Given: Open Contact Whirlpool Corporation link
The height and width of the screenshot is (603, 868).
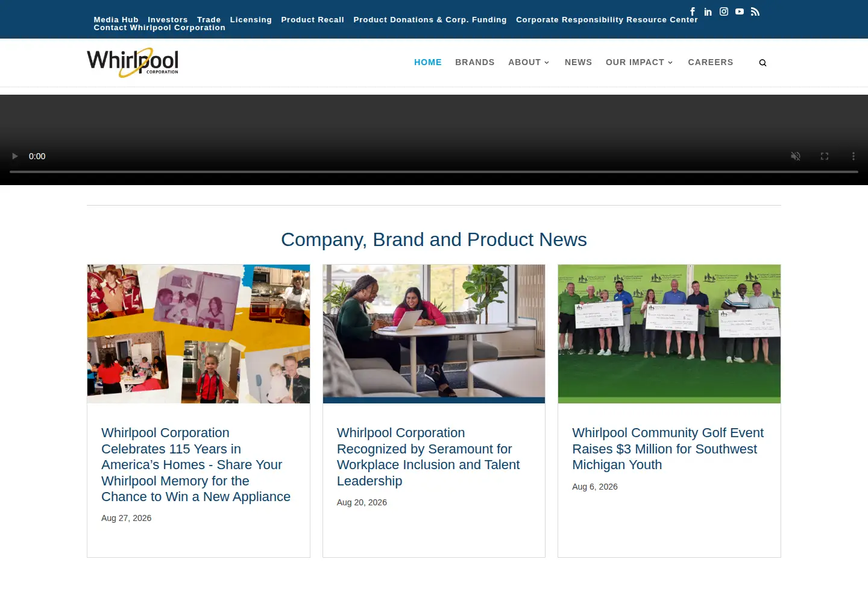Looking at the screenshot, I should point(160,28).
